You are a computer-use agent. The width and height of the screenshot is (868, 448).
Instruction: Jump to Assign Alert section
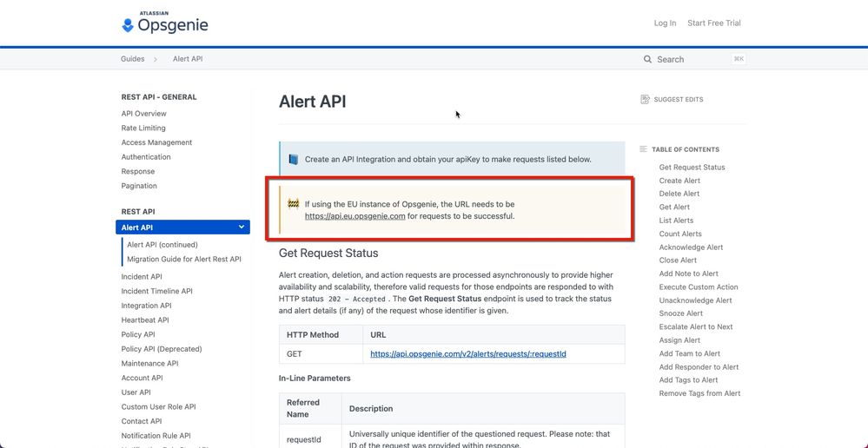[679, 340]
